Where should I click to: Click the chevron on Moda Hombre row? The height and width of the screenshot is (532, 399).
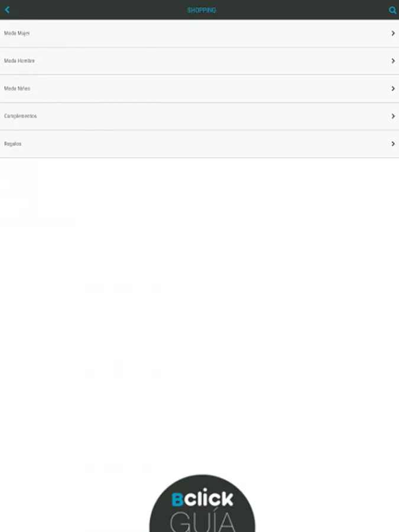coord(393,61)
